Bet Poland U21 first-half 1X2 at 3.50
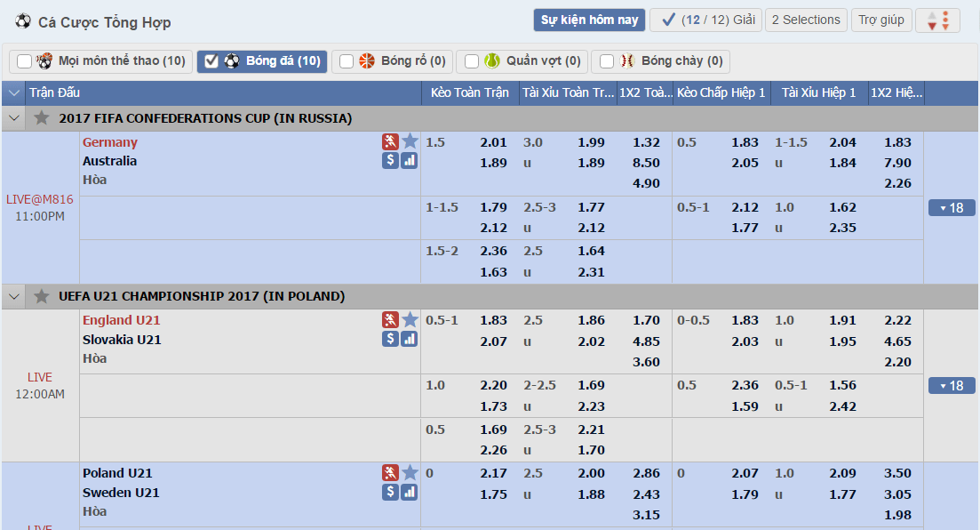 [x=897, y=474]
